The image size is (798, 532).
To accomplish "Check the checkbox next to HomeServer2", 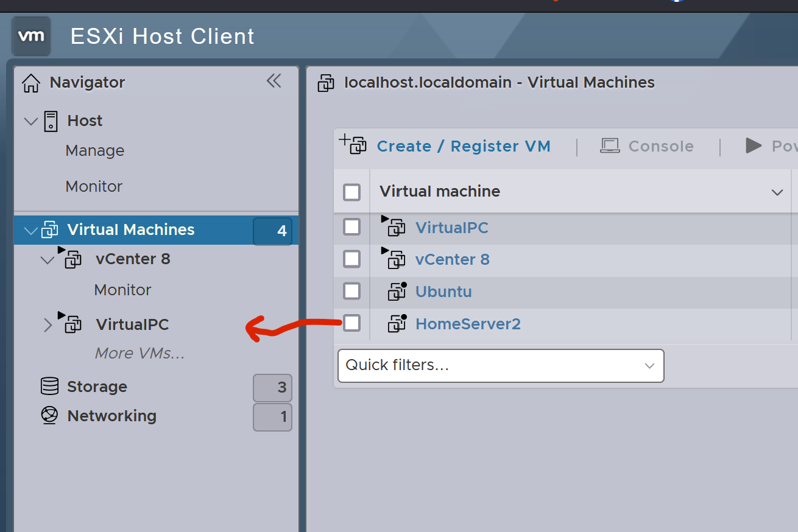I will [x=351, y=323].
